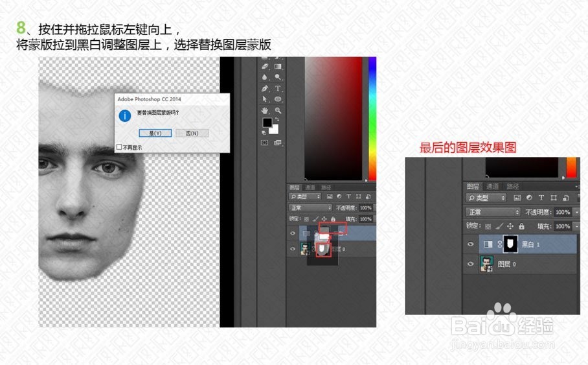Reset to default black and white colors icon
The width and height of the screenshot is (588, 365).
pyautogui.click(x=264, y=132)
